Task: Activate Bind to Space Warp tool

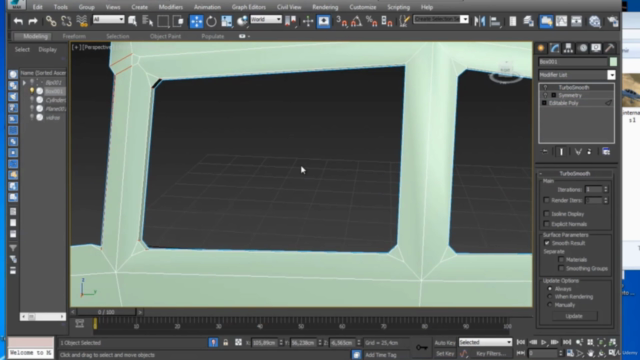Action: tap(82, 21)
